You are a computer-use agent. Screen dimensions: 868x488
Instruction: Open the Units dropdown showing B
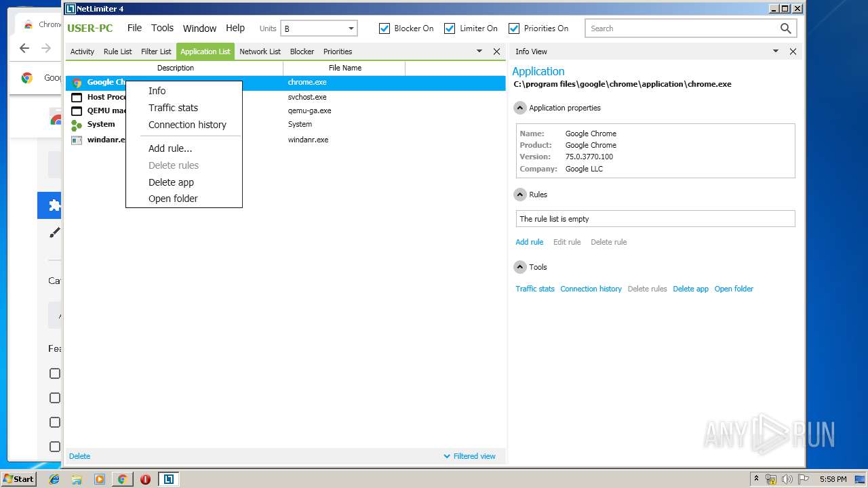[x=319, y=28]
